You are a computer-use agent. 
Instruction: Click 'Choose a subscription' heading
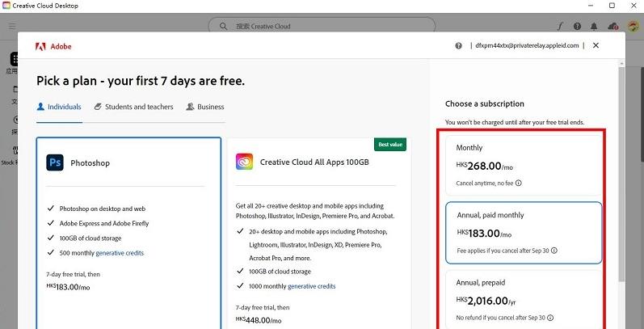(485, 104)
